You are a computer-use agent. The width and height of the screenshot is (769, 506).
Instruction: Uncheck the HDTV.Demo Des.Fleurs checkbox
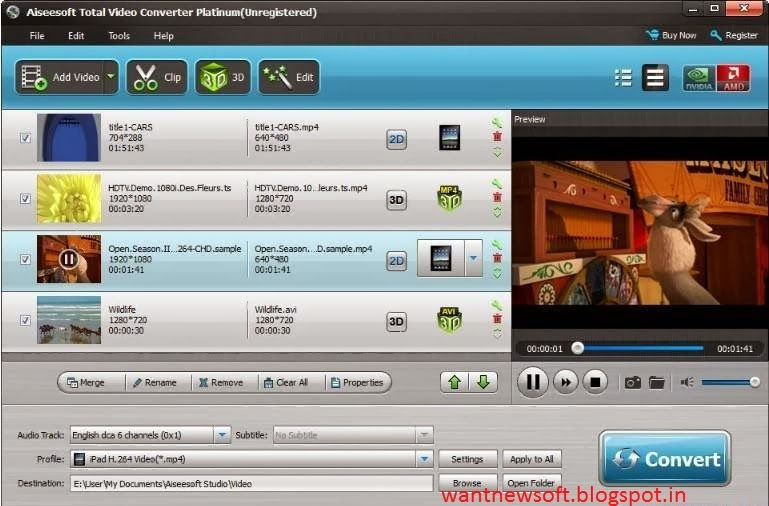coord(25,199)
